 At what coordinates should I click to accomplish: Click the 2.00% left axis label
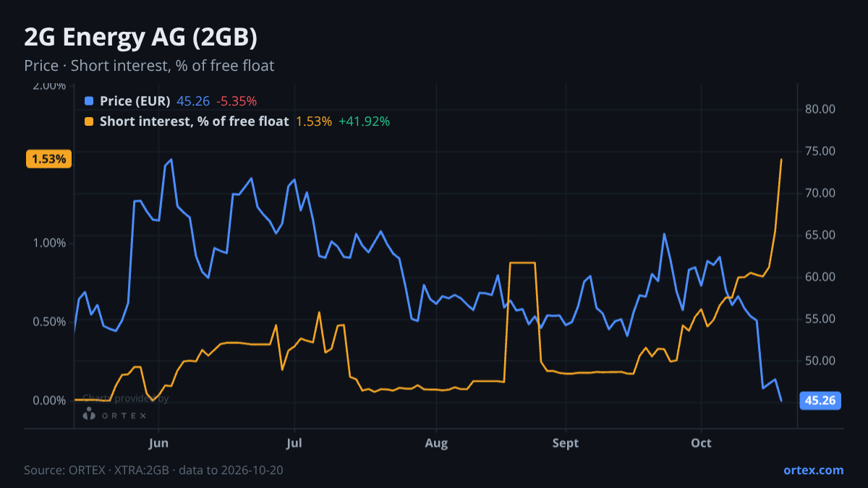point(48,85)
